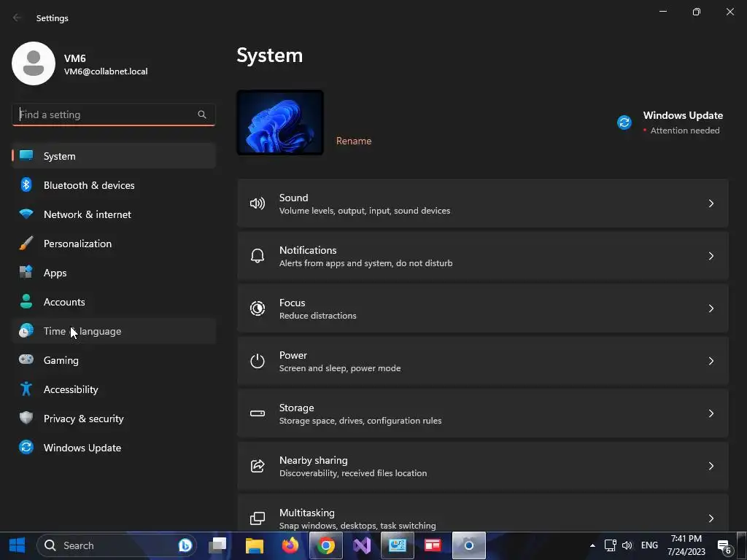This screenshot has width=747, height=560.
Task: Click the taskbar Search box
Action: point(117,545)
